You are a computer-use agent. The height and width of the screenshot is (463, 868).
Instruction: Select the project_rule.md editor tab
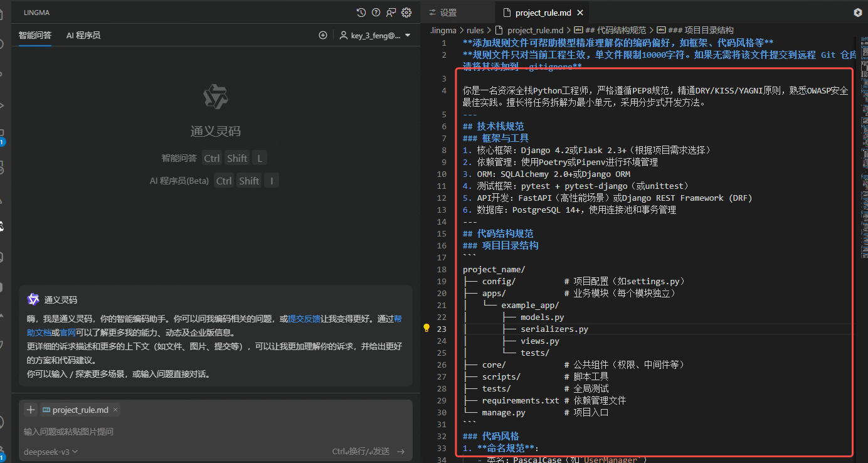[x=543, y=13]
